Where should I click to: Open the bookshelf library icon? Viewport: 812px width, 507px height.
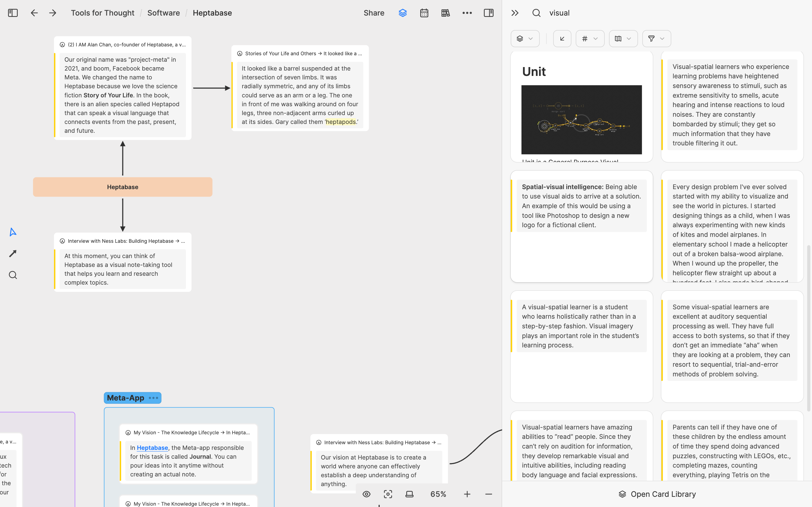pyautogui.click(x=445, y=13)
